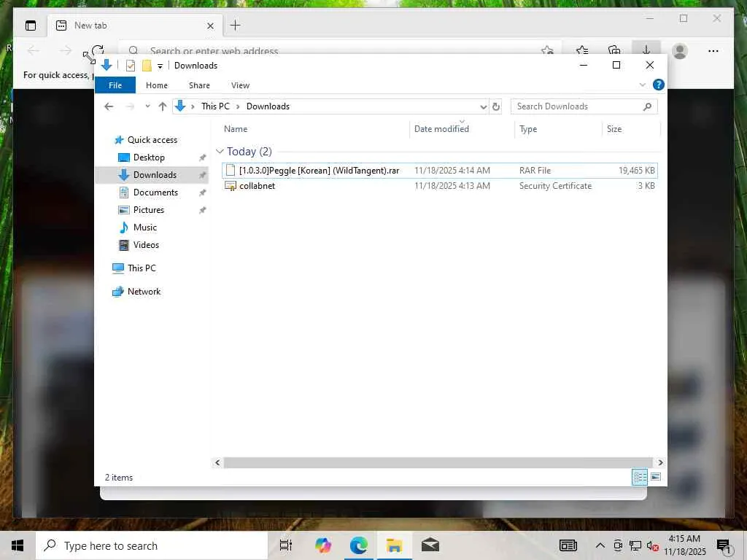
Task: Collapse the Today group
Action: [x=220, y=152]
